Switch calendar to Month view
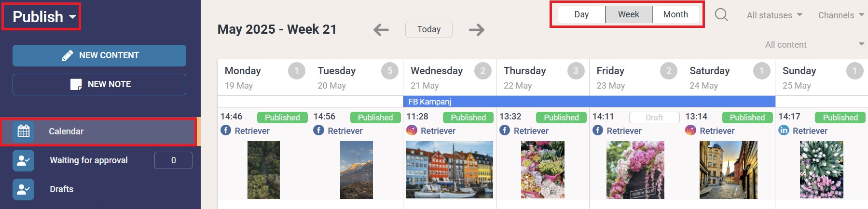 tap(675, 14)
